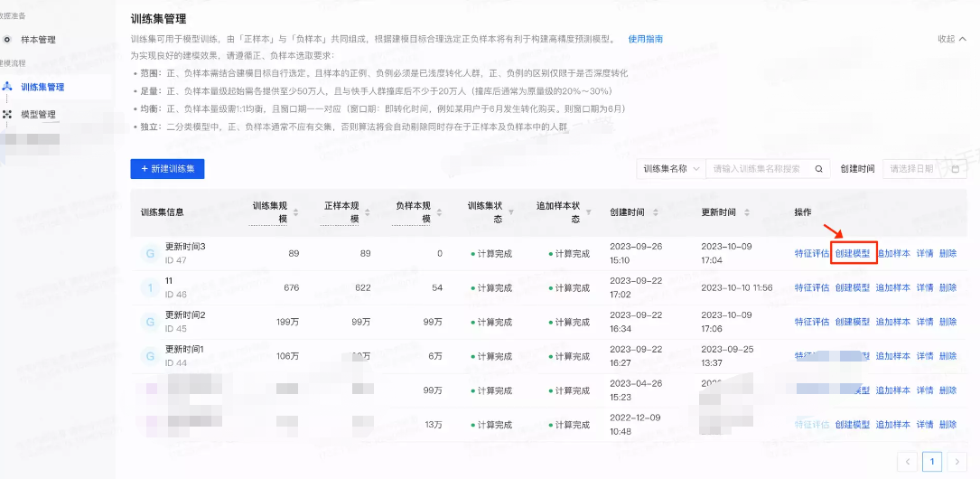Open 样本管理 in the sidebar
This screenshot has height=479, width=980.
[38, 40]
